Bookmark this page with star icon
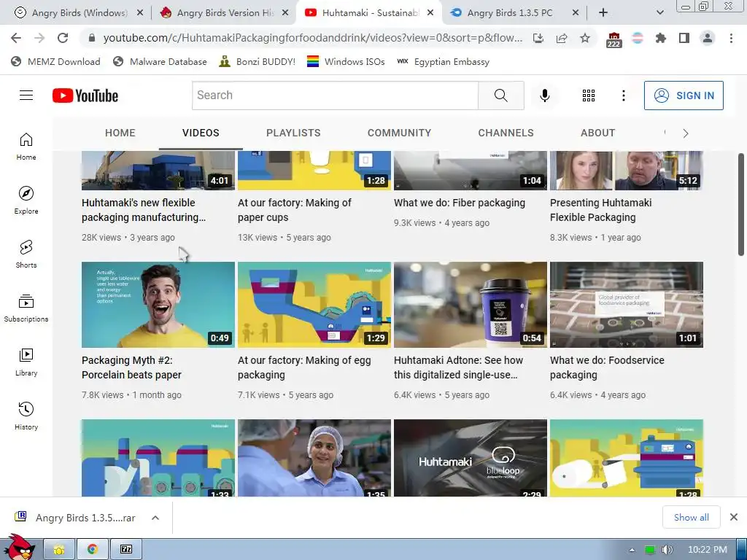The width and height of the screenshot is (747, 560). click(x=585, y=38)
